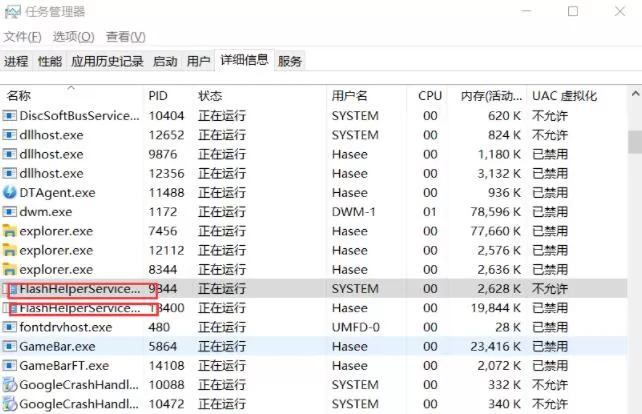Switch to the 性能 tab
Viewport: 642px width, 414px height.
[50, 61]
